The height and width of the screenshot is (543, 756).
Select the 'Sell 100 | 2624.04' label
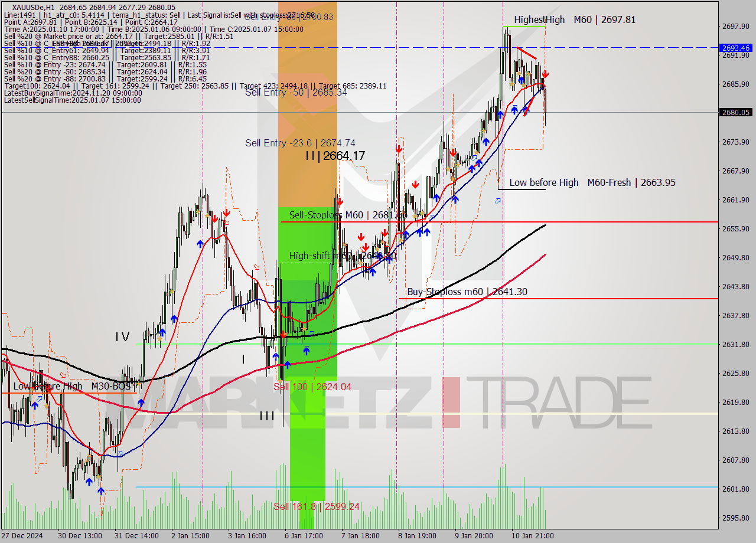tap(312, 387)
